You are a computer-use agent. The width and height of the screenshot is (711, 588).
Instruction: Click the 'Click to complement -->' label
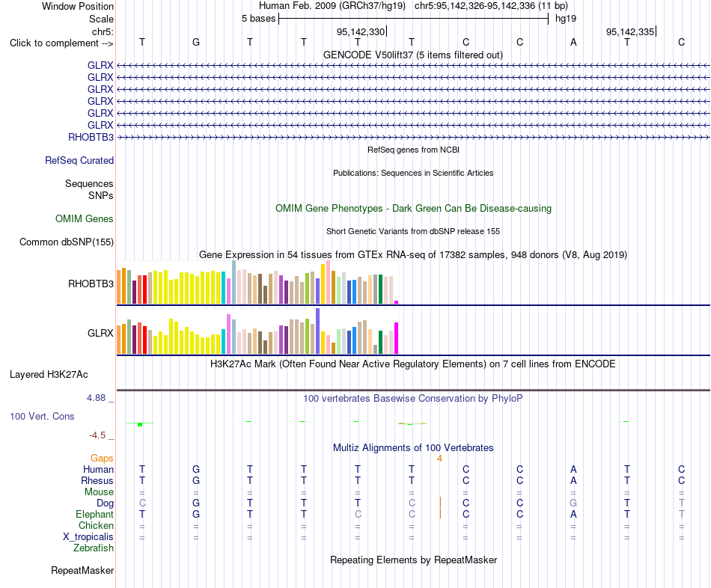[61, 43]
